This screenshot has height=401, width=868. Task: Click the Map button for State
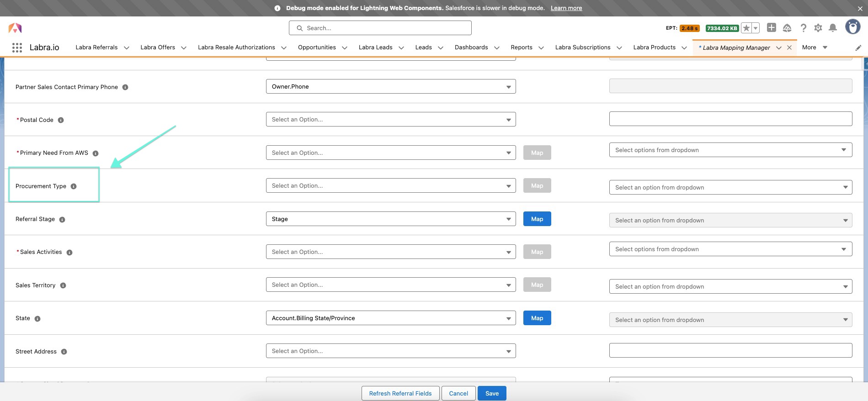[x=537, y=318]
